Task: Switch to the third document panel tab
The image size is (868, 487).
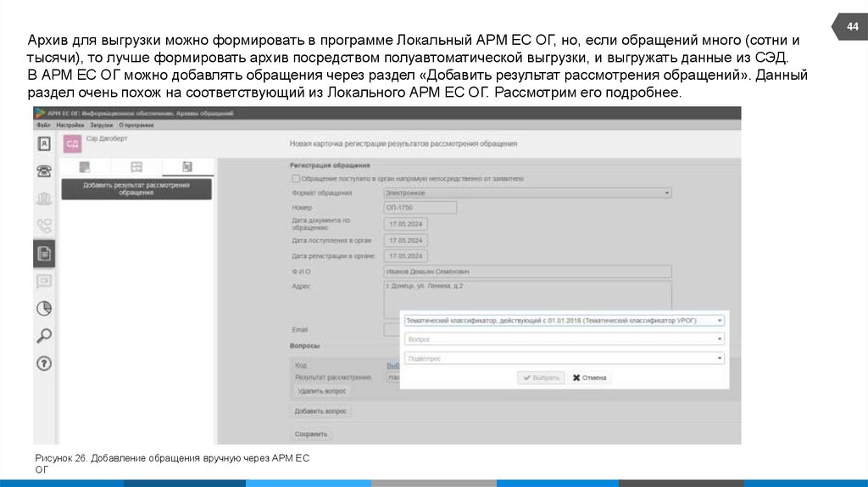Action: click(187, 167)
